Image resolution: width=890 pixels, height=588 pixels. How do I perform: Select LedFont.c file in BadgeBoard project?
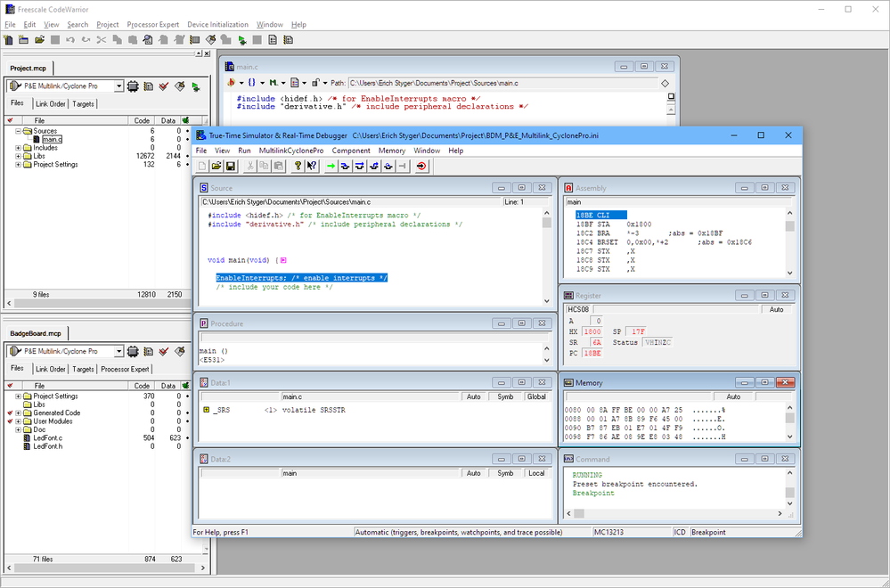(48, 438)
